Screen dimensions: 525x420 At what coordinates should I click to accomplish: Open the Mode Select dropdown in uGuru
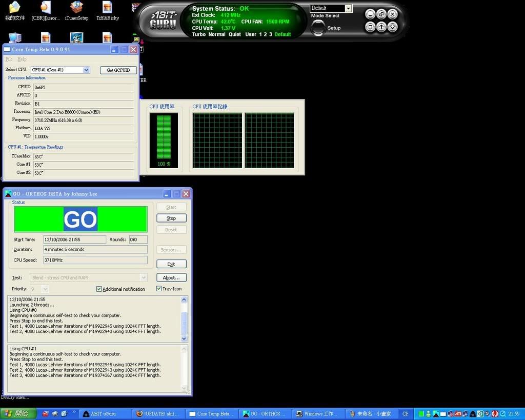[348, 8]
